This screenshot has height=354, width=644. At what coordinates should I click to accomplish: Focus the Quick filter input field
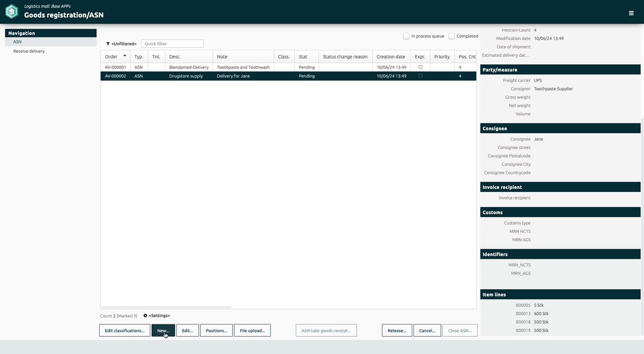pyautogui.click(x=172, y=44)
